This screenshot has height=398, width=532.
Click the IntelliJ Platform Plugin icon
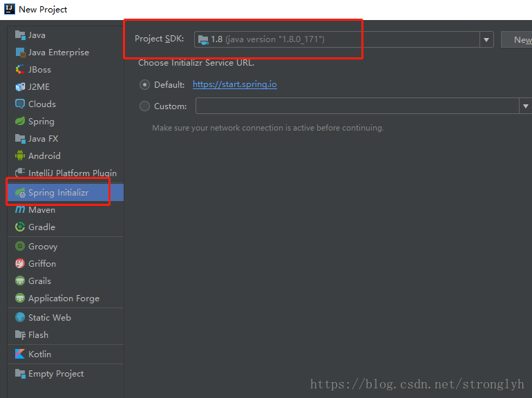click(20, 172)
